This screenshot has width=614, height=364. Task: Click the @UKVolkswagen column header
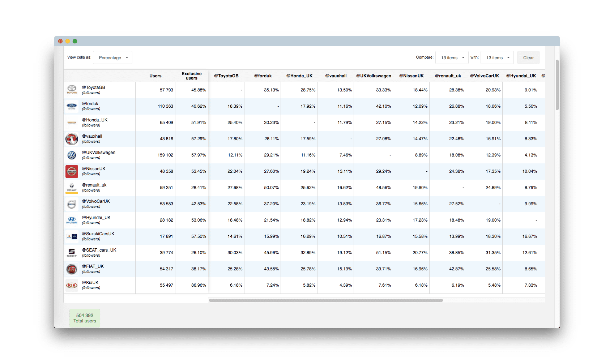[x=374, y=76]
